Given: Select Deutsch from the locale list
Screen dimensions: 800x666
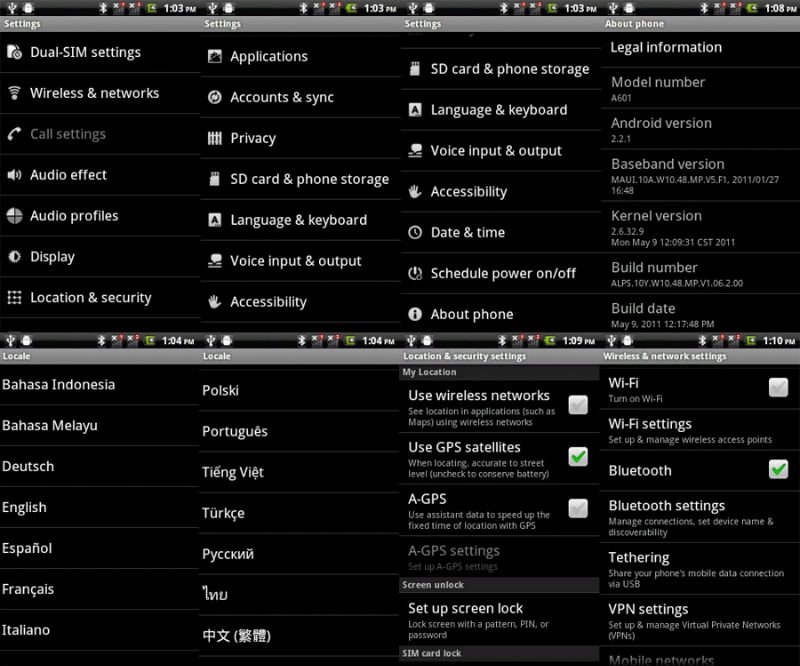Looking at the screenshot, I should tap(28, 467).
